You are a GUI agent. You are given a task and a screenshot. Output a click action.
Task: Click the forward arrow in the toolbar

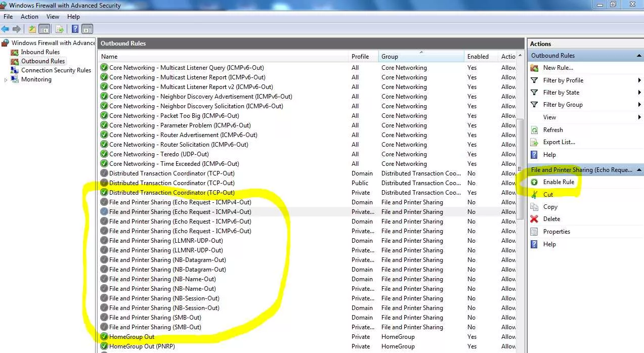click(x=17, y=29)
